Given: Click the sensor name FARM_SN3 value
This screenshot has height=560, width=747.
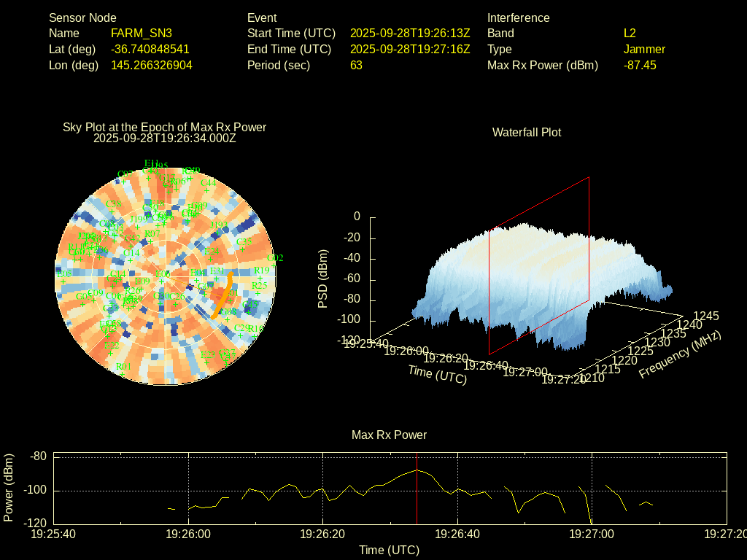Looking at the screenshot, I should point(142,33).
